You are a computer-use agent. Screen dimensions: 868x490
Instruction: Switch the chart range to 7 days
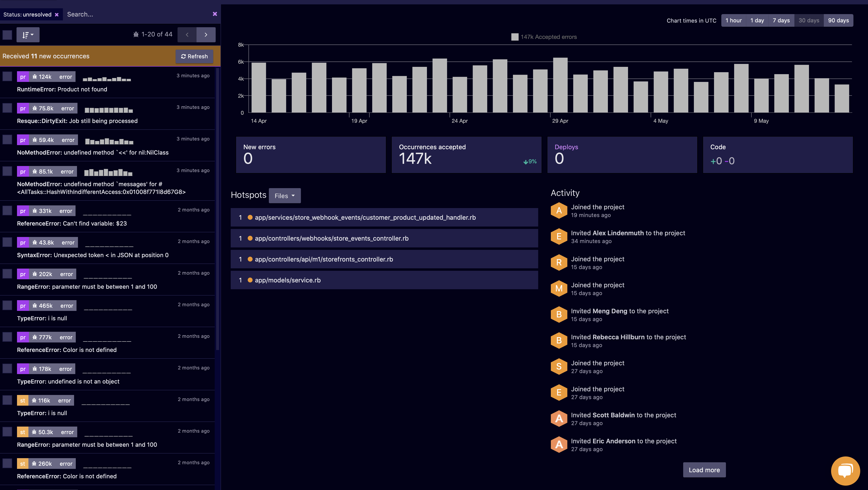781,20
